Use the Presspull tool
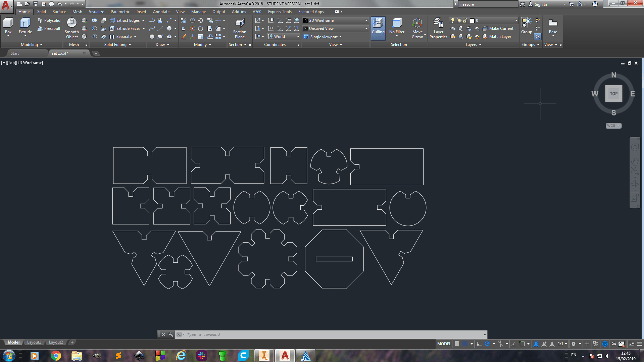The height and width of the screenshot is (362, 644). pos(49,29)
